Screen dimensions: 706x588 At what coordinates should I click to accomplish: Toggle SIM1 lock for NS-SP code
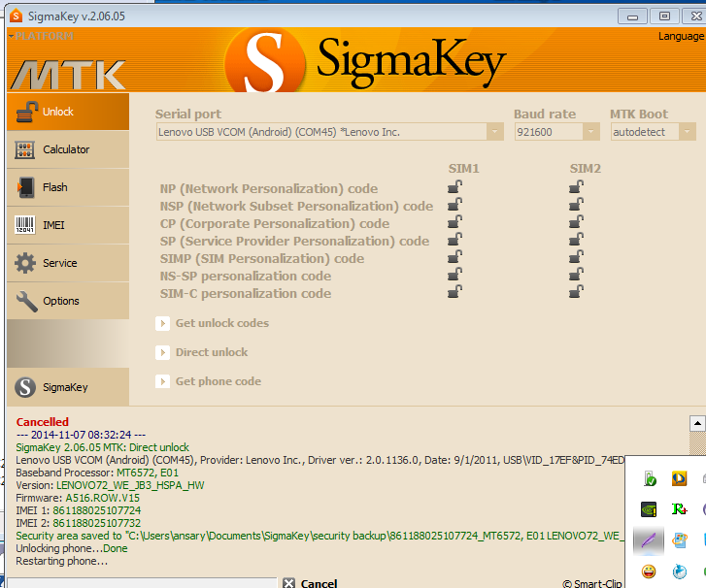(454, 274)
